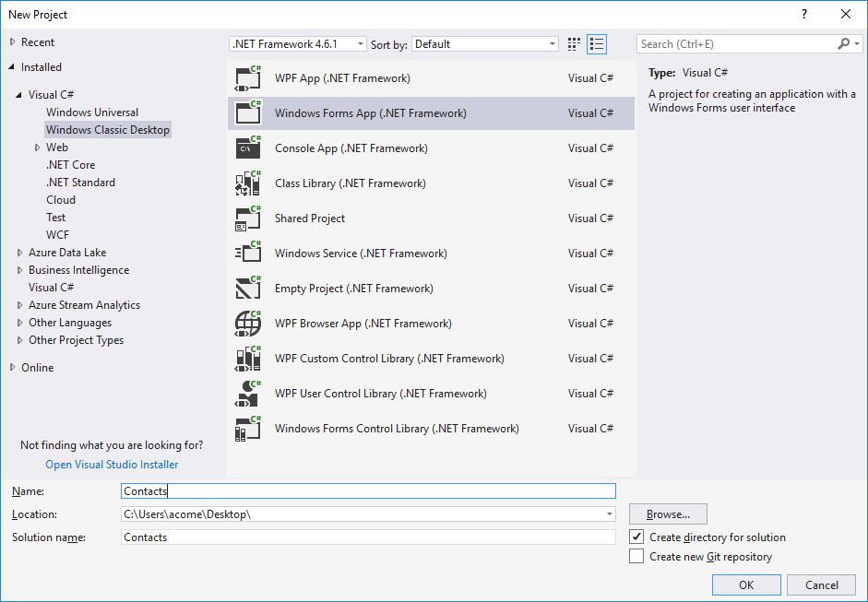Select WPF App (.NET Framework) text
This screenshot has height=602, width=868.
342,78
